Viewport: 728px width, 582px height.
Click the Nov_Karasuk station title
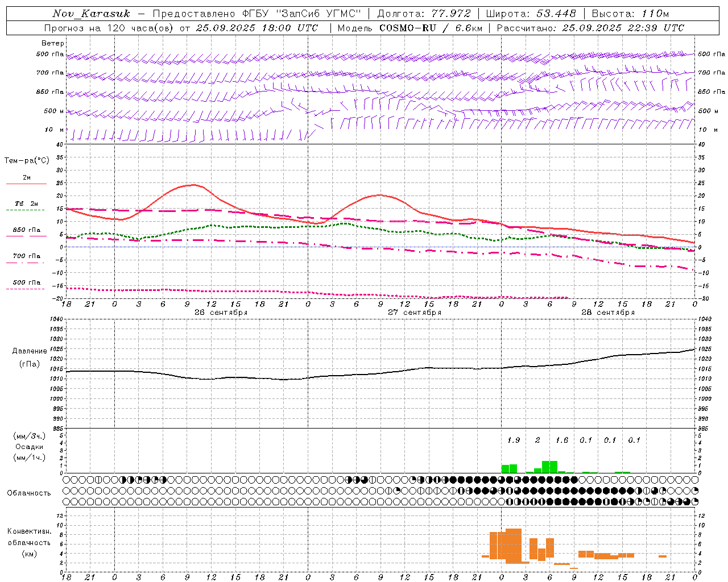pyautogui.click(x=91, y=14)
